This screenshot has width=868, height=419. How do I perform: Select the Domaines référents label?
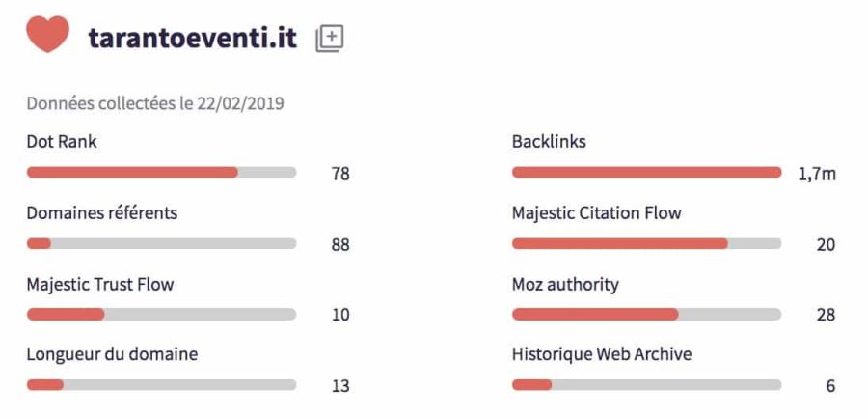101,212
